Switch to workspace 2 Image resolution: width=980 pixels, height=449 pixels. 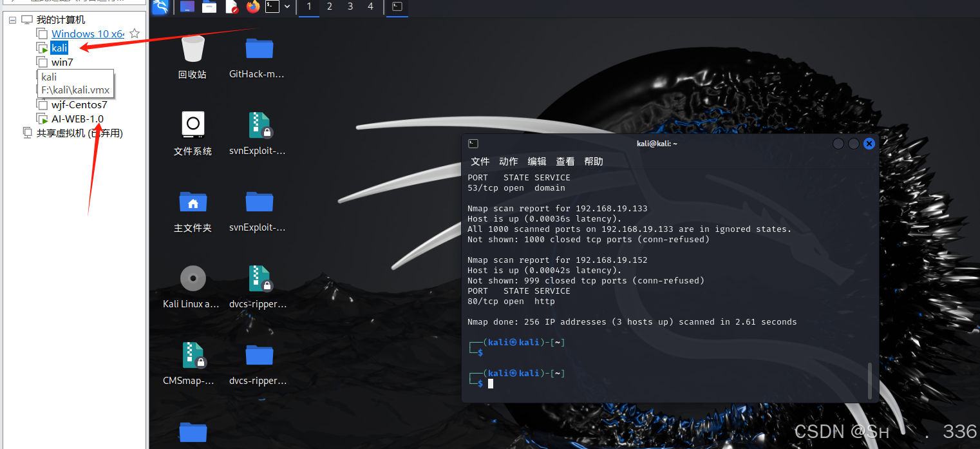(330, 6)
